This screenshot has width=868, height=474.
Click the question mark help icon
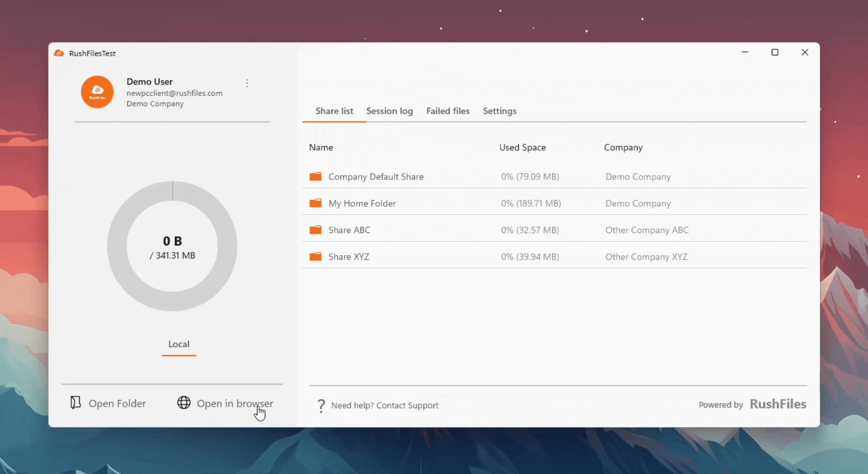tap(321, 406)
